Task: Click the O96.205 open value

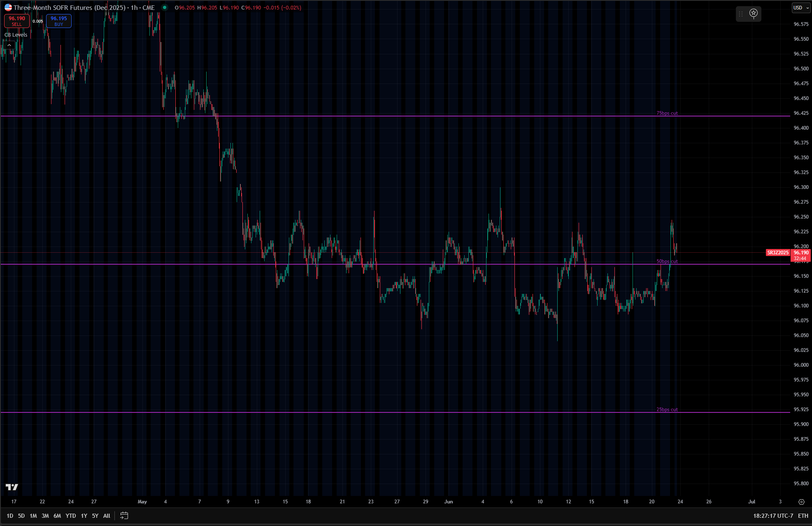Action: tap(185, 8)
